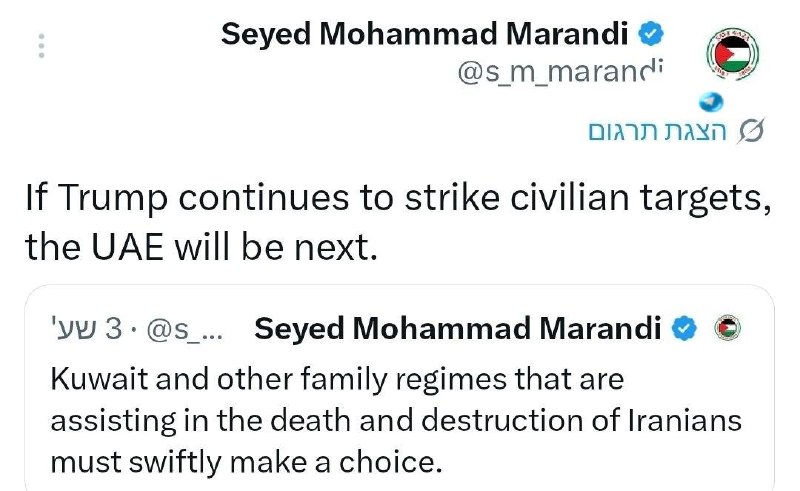Screen dimensions: 800x491
Task: Click the '3 שע'' timestamp of quoted tweet
Action: point(86,329)
